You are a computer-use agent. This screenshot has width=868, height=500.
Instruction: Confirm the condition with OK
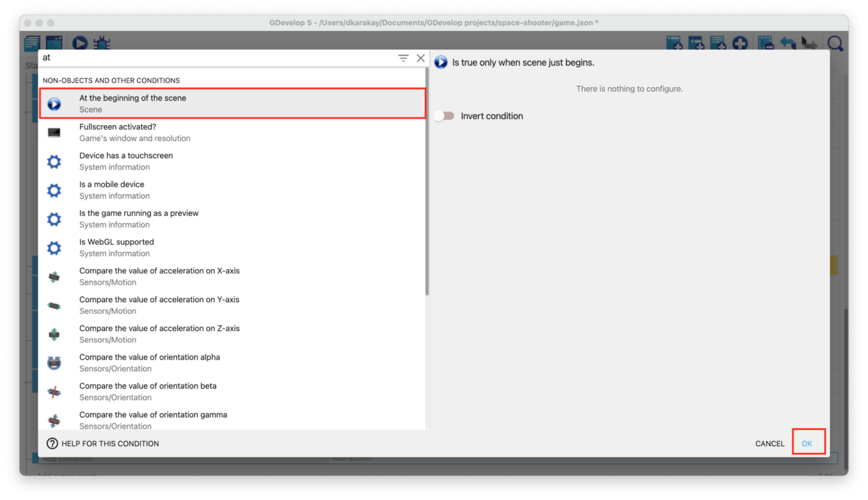coord(808,443)
